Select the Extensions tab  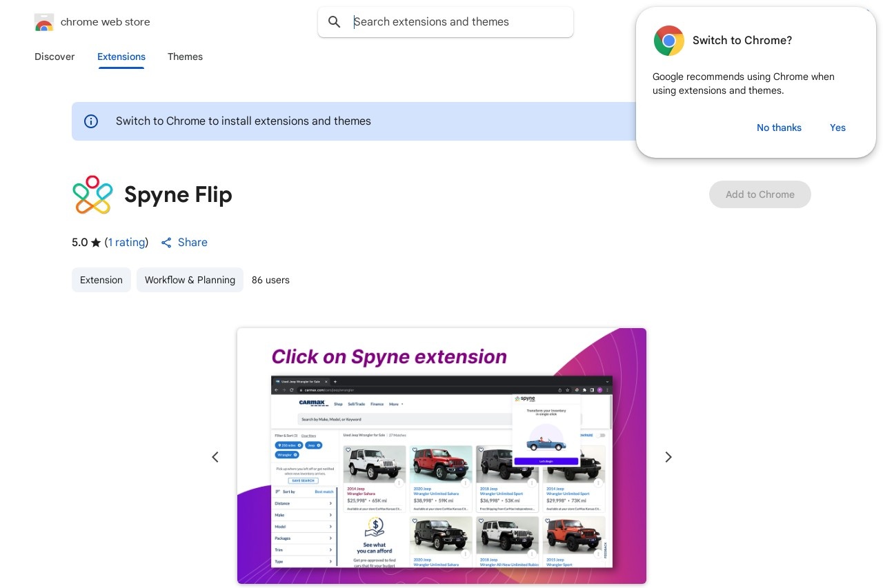coord(121,57)
